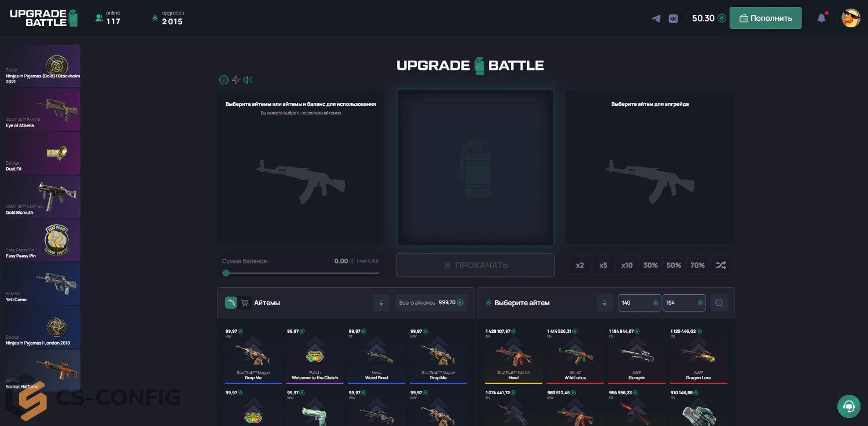Image resolution: width=868 pixels, height=426 pixels.
Task: Click the info icon above item panel
Action: (x=224, y=80)
